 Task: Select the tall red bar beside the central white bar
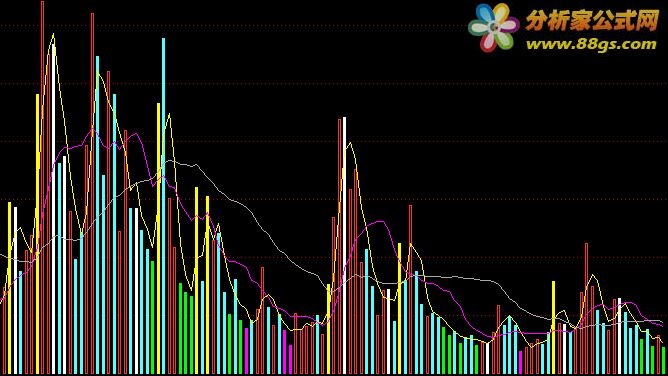pos(340,247)
